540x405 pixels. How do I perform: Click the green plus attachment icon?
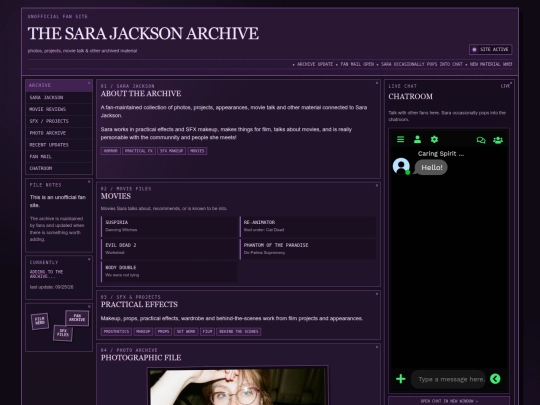[401, 379]
